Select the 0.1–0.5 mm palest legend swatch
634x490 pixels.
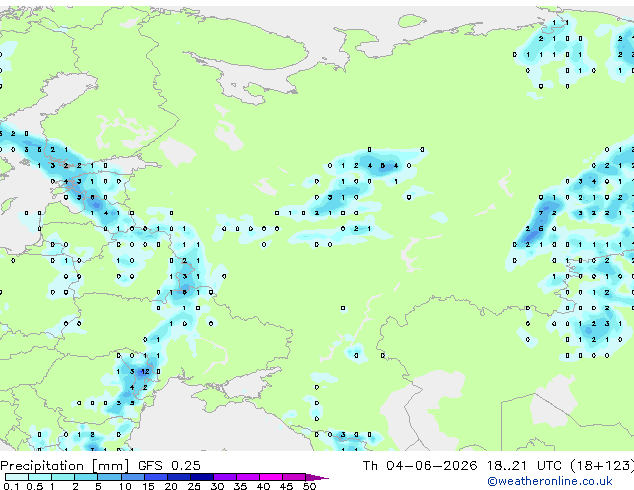click(x=17, y=477)
